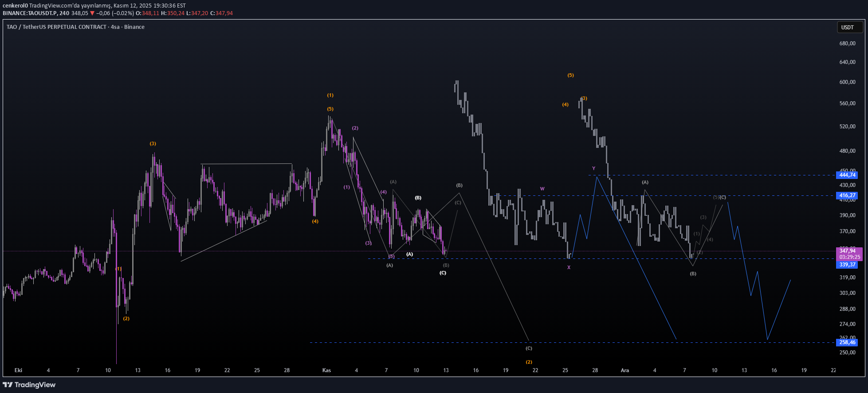
Task: Select the 339,37 support level tag
Action: (847, 265)
